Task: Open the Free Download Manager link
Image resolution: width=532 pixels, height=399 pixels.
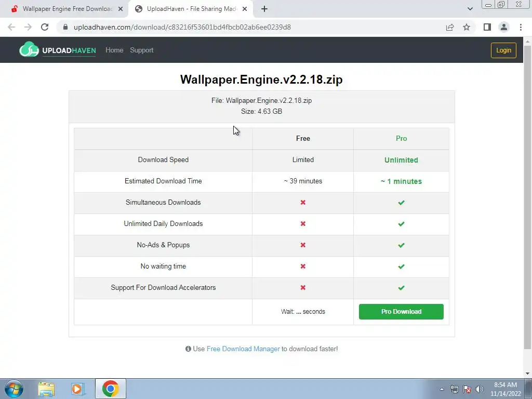Action: point(243,349)
